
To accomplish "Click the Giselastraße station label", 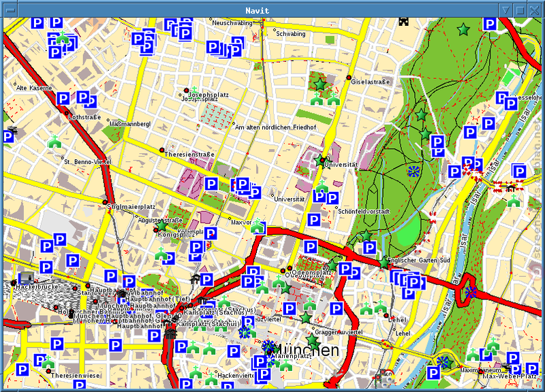I will click(x=371, y=82).
